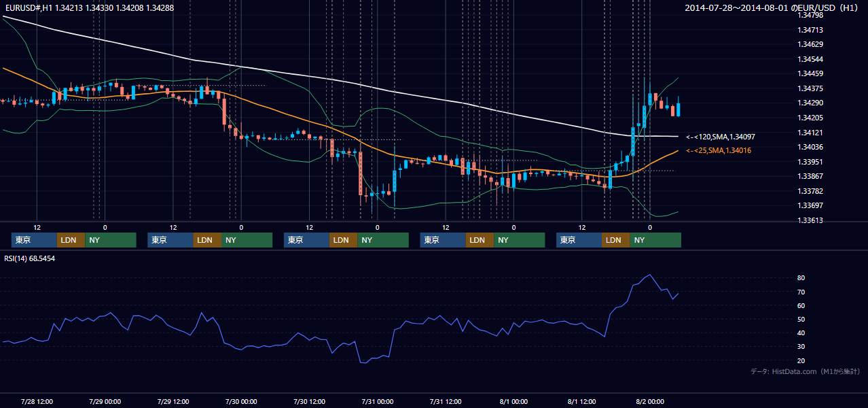Viewport: 868px width, 408px height.
Task: Click price axis value 1.34121
Action: [x=810, y=133]
